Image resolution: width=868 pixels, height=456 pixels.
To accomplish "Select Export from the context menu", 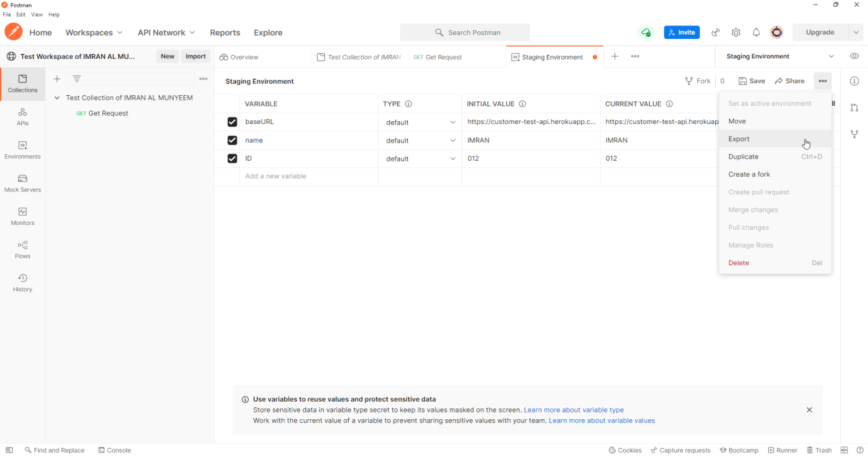I will (775, 139).
